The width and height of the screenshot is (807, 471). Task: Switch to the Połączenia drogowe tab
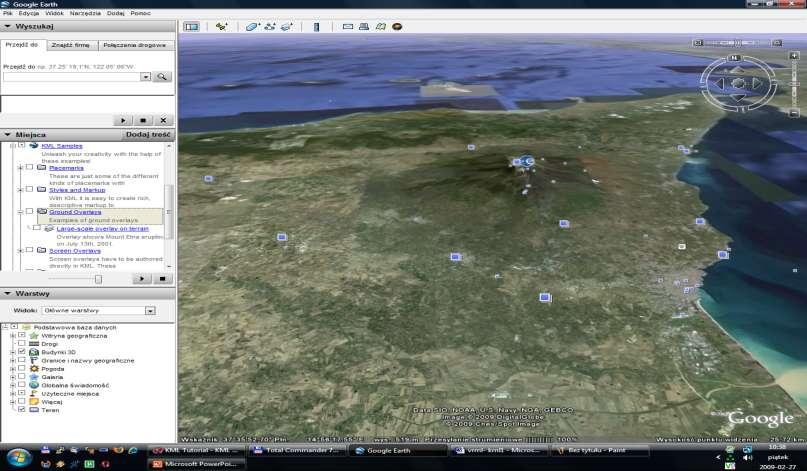click(x=135, y=45)
